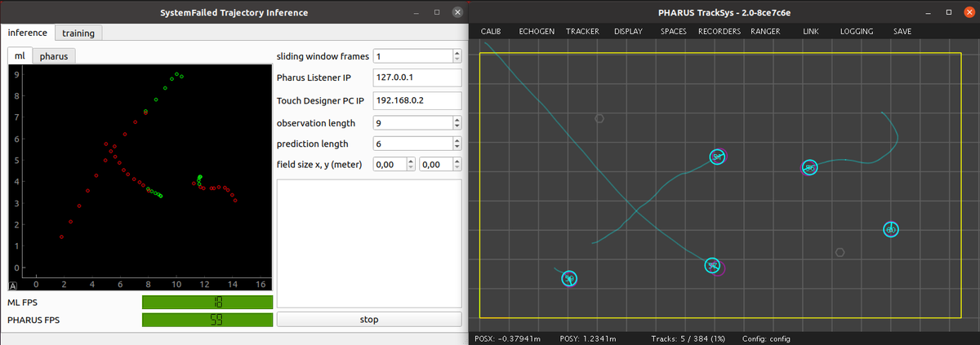This screenshot has width=980, height=345.
Task: Focus the Touch Designer PC IP field
Action: tap(417, 100)
